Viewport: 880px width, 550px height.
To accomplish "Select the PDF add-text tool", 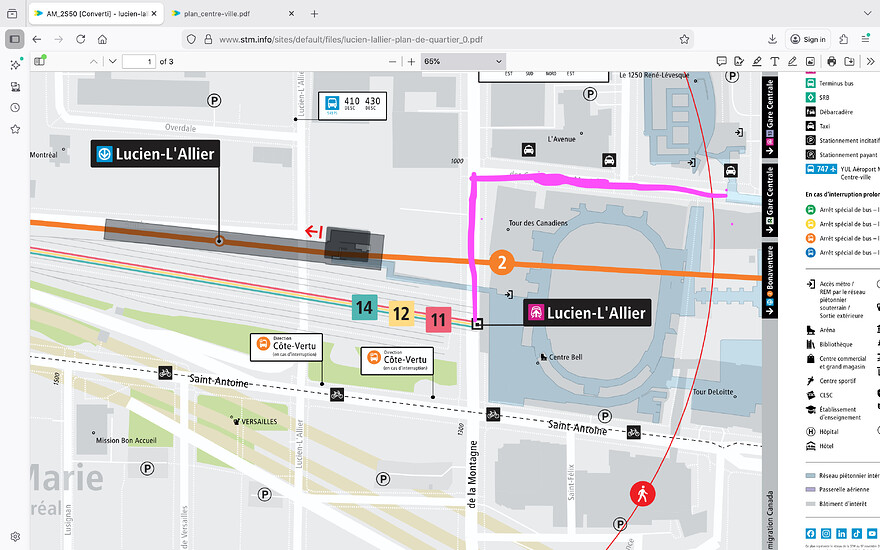I will coord(774,61).
